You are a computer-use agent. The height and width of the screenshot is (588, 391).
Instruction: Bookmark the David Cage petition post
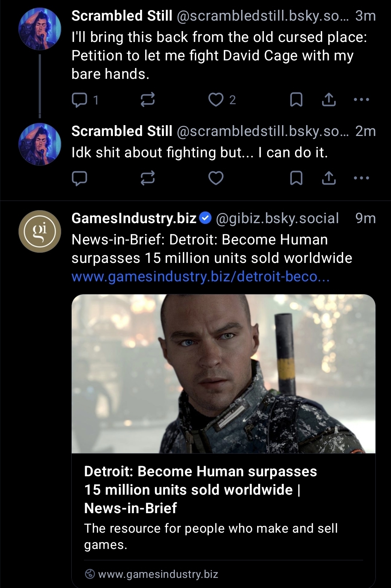pos(296,100)
